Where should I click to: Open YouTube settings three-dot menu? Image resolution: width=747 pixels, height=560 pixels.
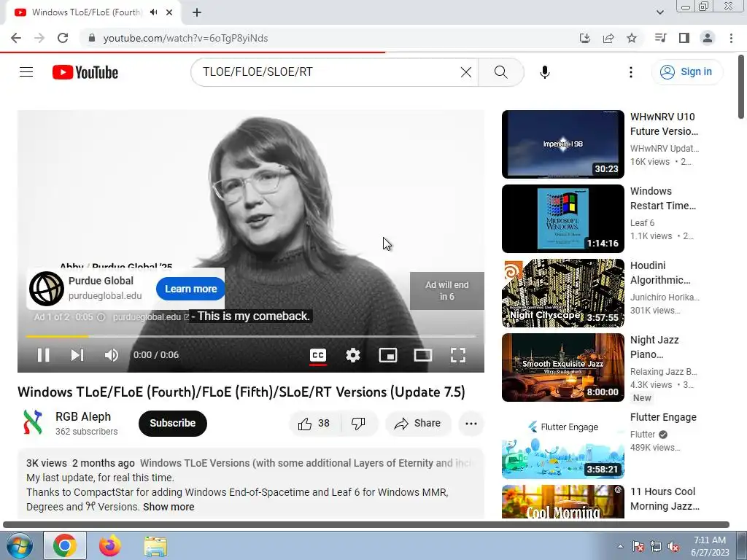(631, 72)
